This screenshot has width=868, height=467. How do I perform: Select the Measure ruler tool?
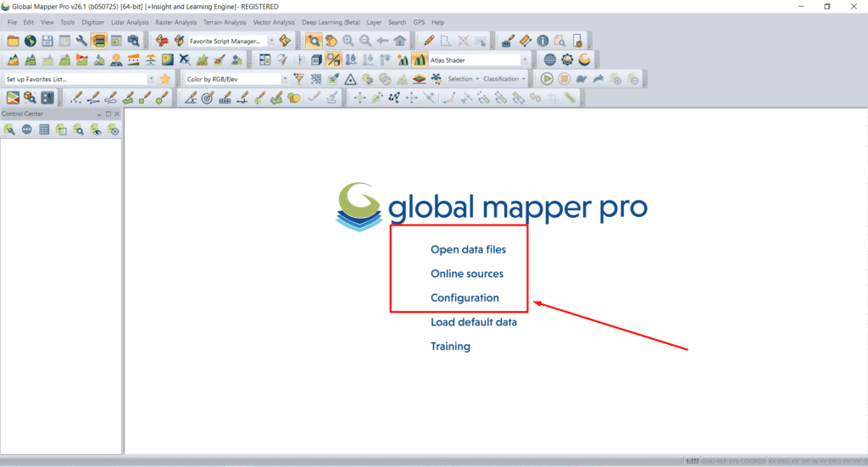526,41
